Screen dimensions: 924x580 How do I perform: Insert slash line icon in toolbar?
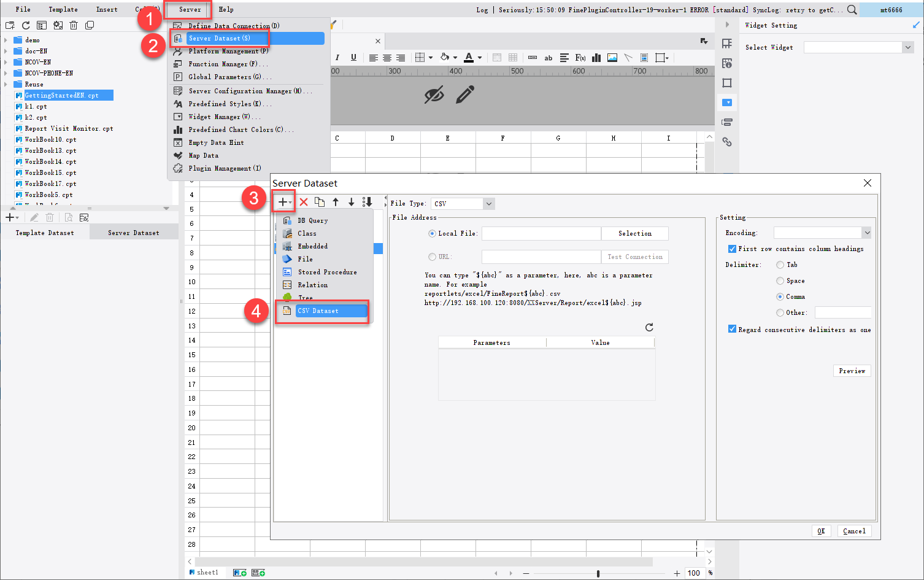(628, 58)
